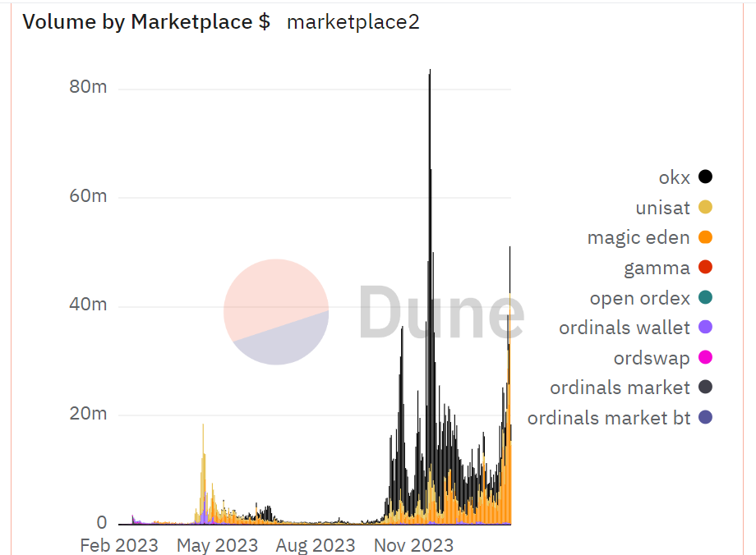The height and width of the screenshot is (555, 756).
Task: Toggle the ordinals market legend entry
Action: [x=631, y=388]
